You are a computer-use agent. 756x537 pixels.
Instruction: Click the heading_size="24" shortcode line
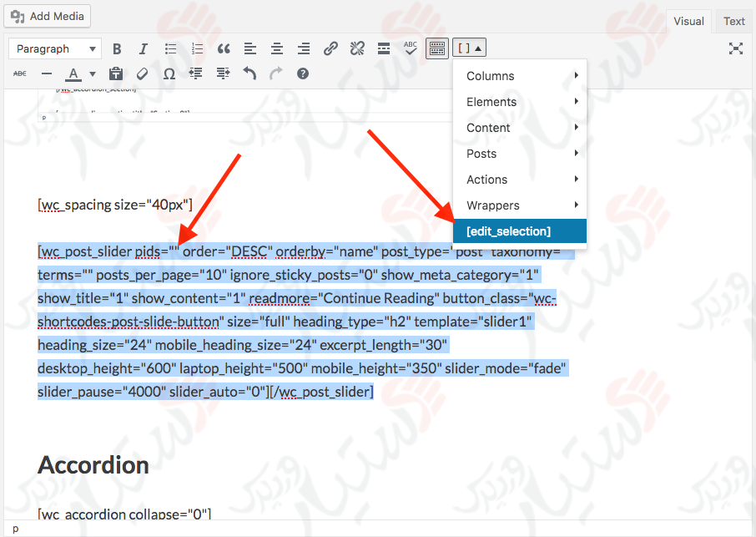(243, 346)
